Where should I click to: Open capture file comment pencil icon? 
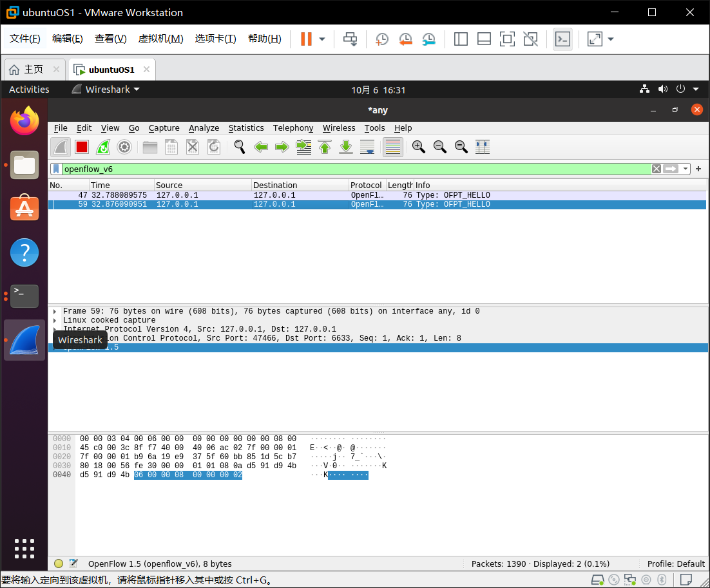point(73,564)
